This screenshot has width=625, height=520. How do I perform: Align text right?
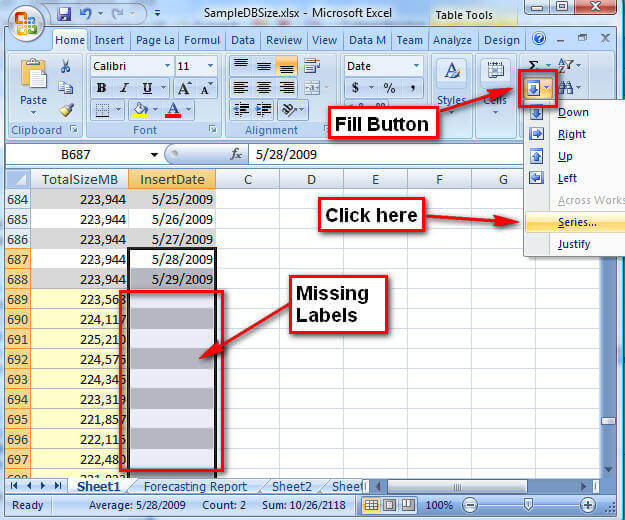click(x=287, y=87)
